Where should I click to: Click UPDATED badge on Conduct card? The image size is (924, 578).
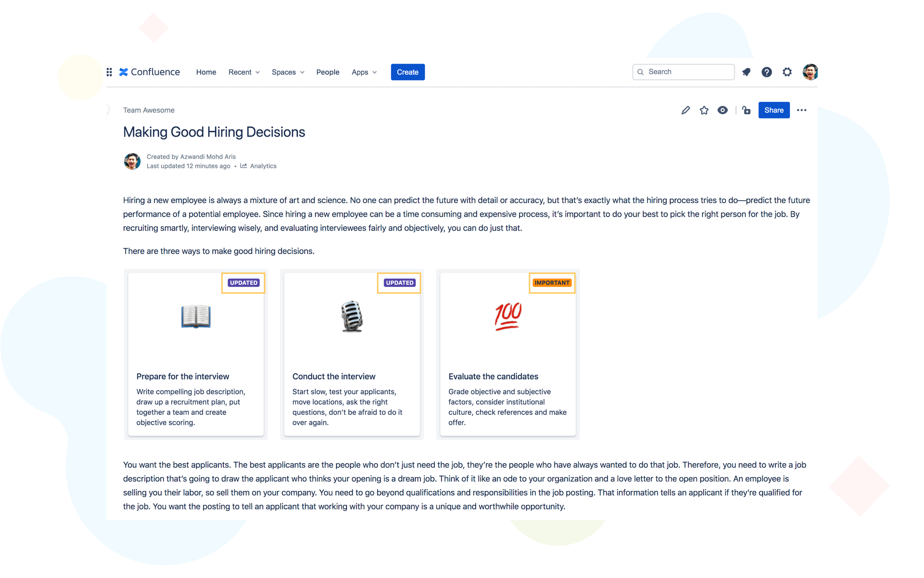coord(399,283)
